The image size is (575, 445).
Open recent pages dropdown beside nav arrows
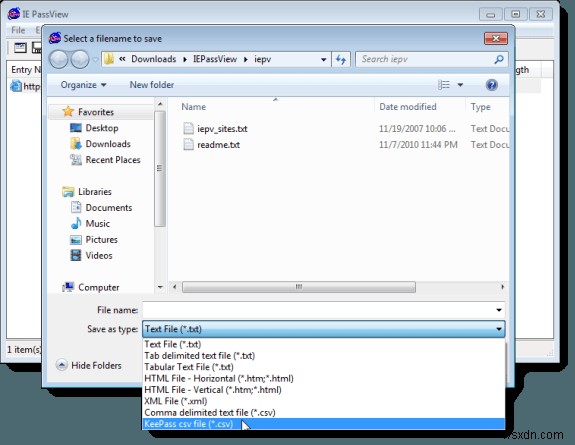[x=95, y=59]
